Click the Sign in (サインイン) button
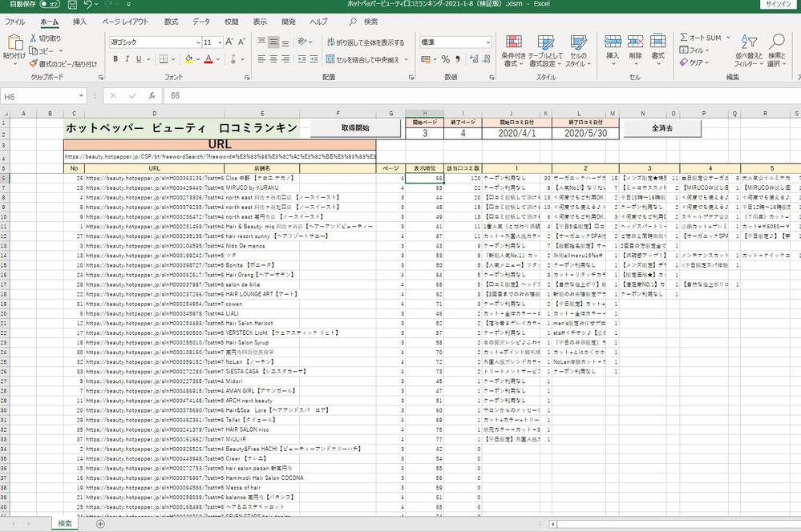 tap(779, 4)
